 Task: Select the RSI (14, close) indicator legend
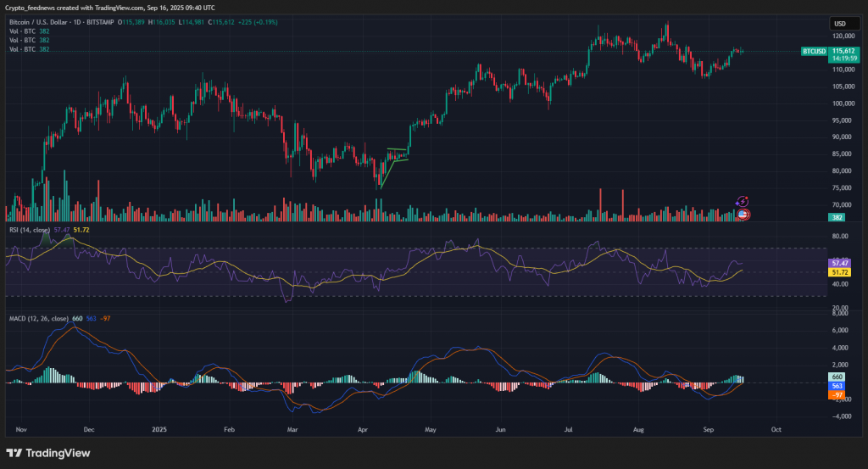[27, 230]
